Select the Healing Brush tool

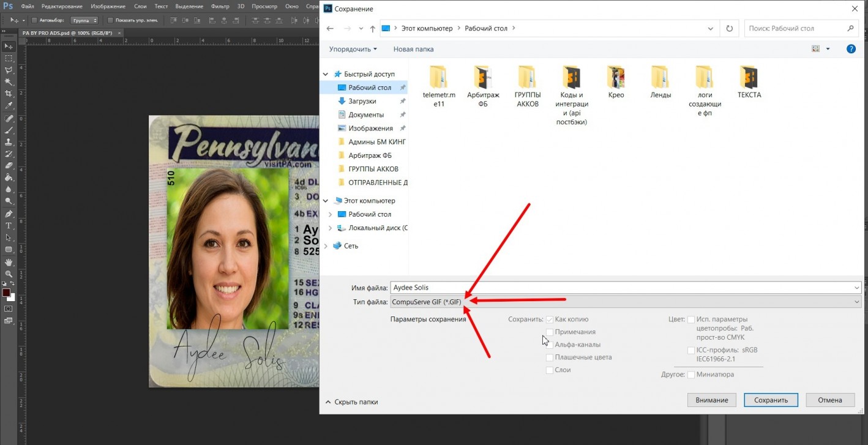point(9,119)
